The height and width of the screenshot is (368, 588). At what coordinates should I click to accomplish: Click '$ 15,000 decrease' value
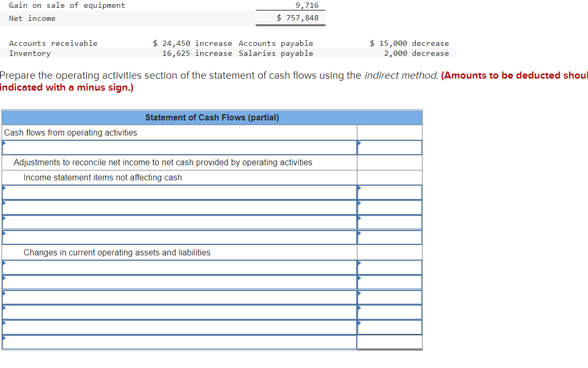409,43
